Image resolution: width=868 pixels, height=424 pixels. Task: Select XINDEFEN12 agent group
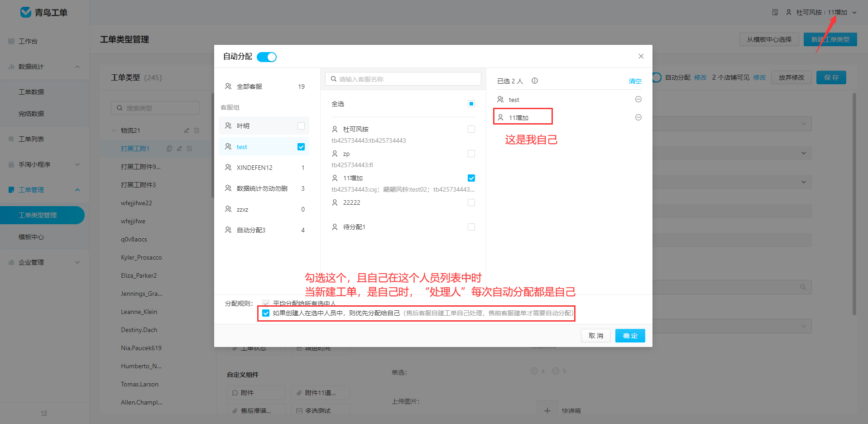point(264,168)
